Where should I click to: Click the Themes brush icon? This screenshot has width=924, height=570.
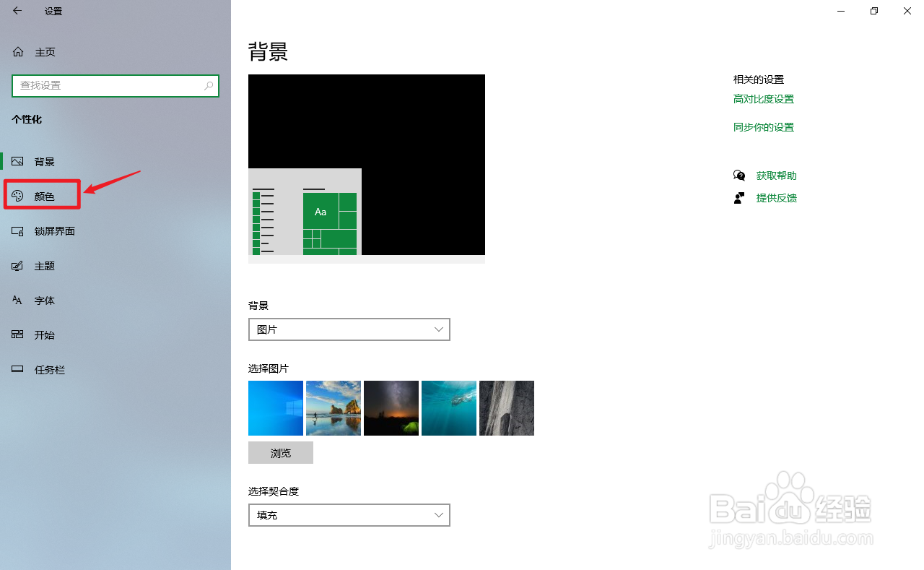[18, 266]
